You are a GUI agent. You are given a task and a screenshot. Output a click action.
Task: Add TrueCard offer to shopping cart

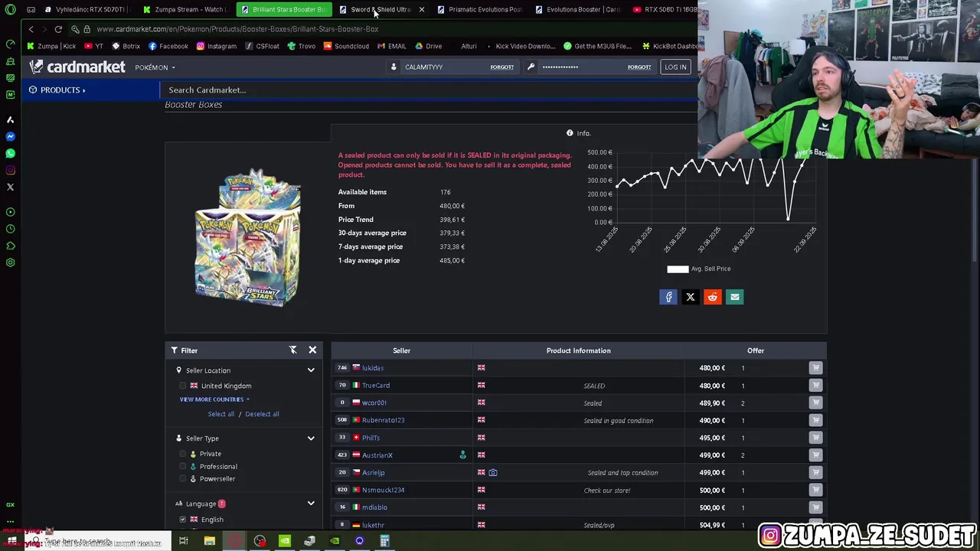click(815, 386)
